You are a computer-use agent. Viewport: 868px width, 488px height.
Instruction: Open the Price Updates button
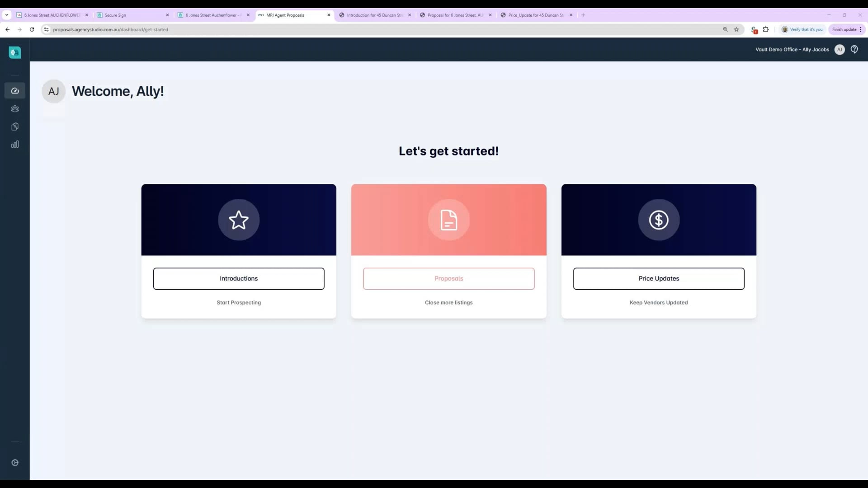point(659,278)
